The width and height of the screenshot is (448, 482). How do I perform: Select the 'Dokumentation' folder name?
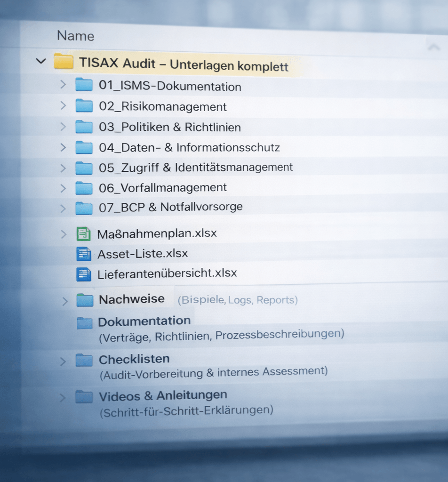[x=144, y=321]
